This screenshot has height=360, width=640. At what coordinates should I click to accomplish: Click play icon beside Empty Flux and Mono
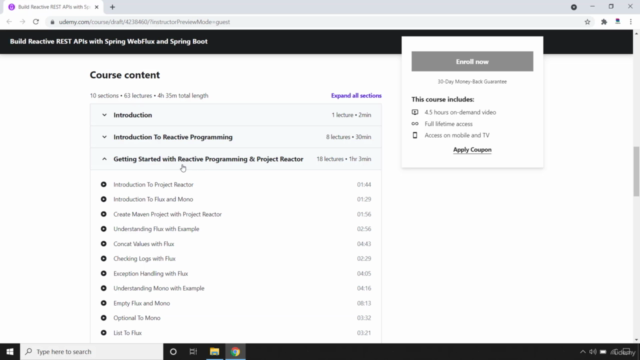(x=104, y=303)
